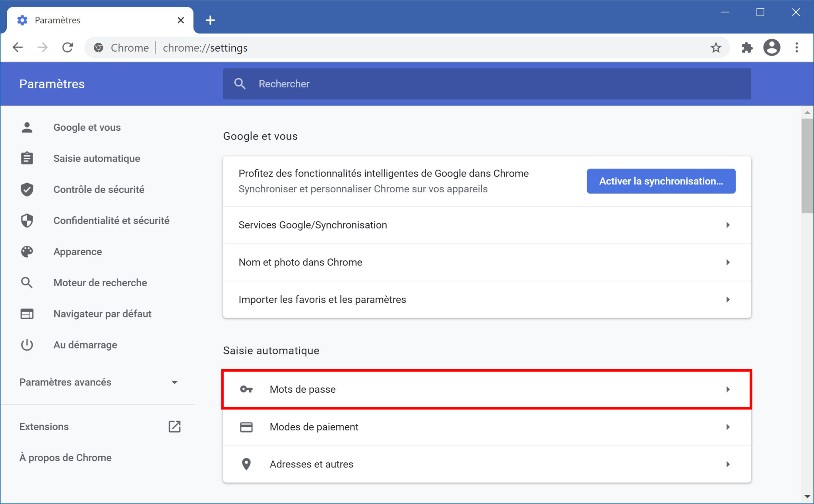This screenshot has width=814, height=504.
Task: Click the scrollbar up arrow
Action: (807, 113)
